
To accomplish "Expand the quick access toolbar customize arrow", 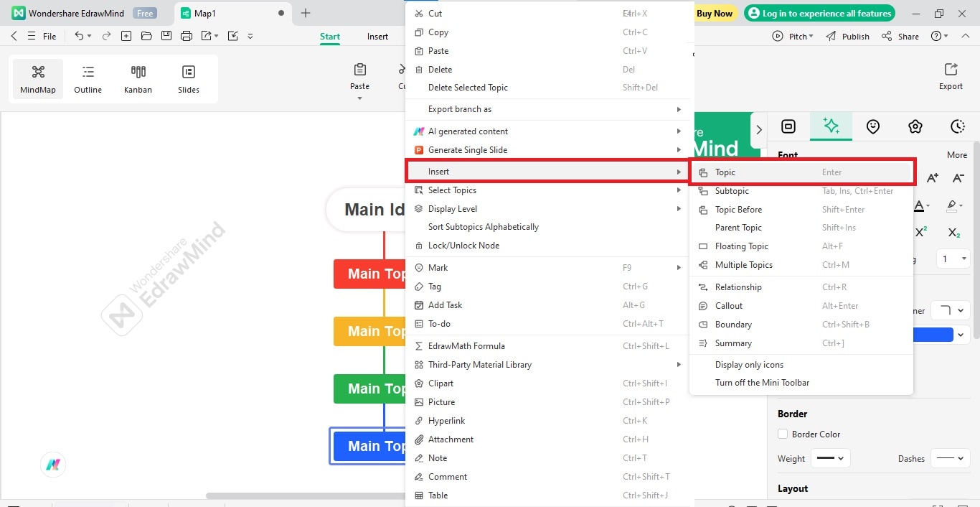I will click(250, 36).
